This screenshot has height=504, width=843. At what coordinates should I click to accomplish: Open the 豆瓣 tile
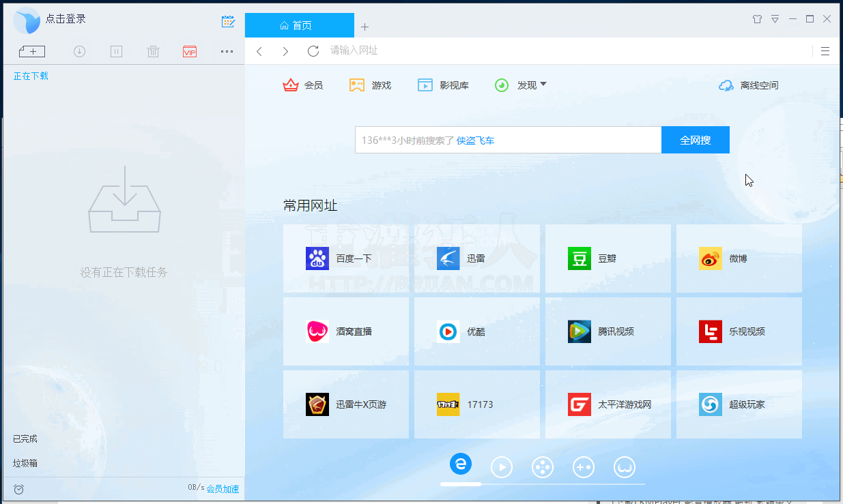point(608,258)
